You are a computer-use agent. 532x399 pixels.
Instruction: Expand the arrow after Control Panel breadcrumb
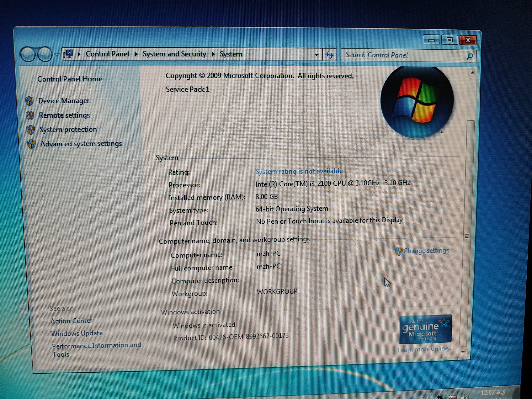pyautogui.click(x=136, y=54)
